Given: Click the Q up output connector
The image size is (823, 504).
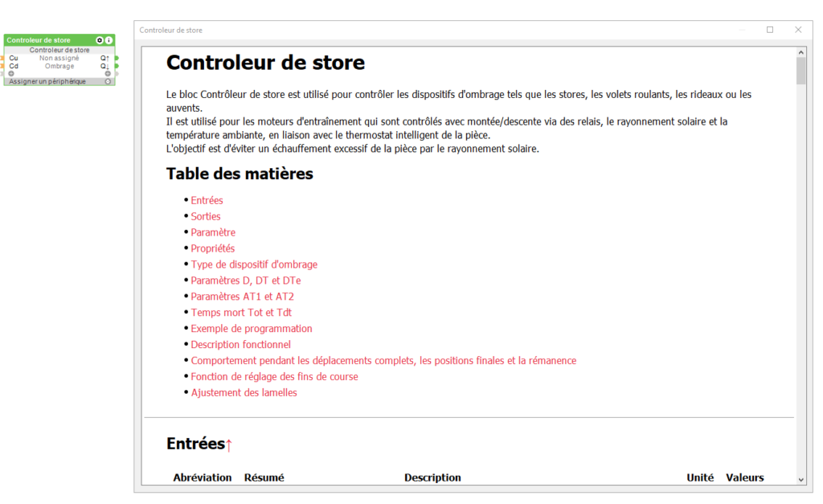Looking at the screenshot, I should click(116, 58).
